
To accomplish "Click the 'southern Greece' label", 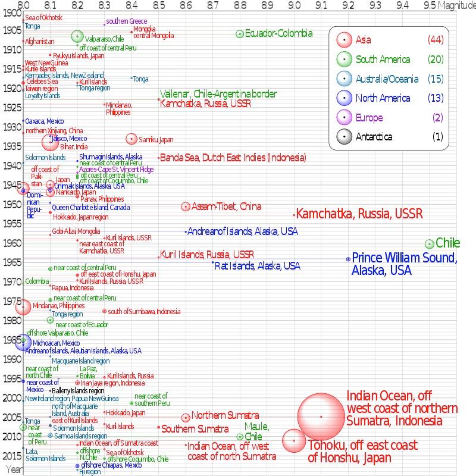I will click(x=127, y=21).
